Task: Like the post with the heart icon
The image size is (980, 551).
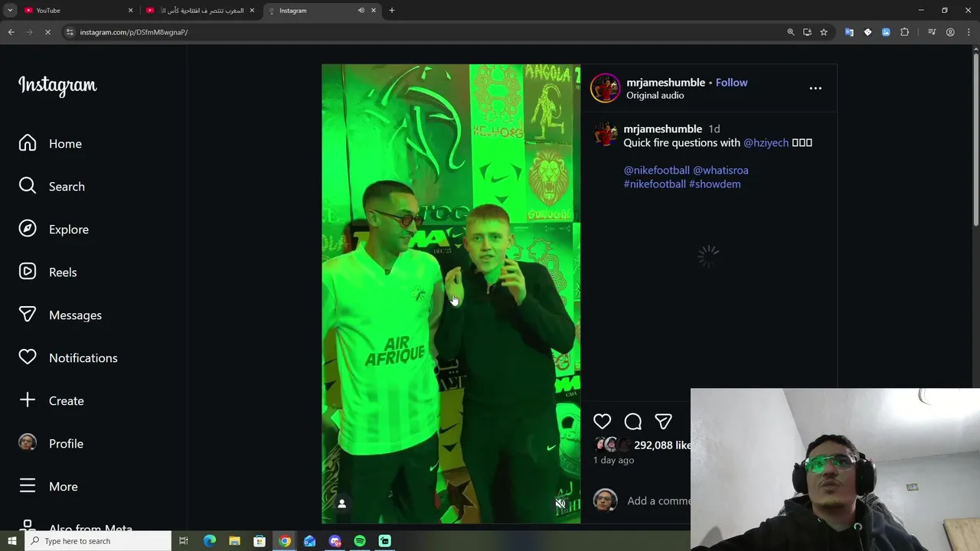Action: [x=602, y=422]
